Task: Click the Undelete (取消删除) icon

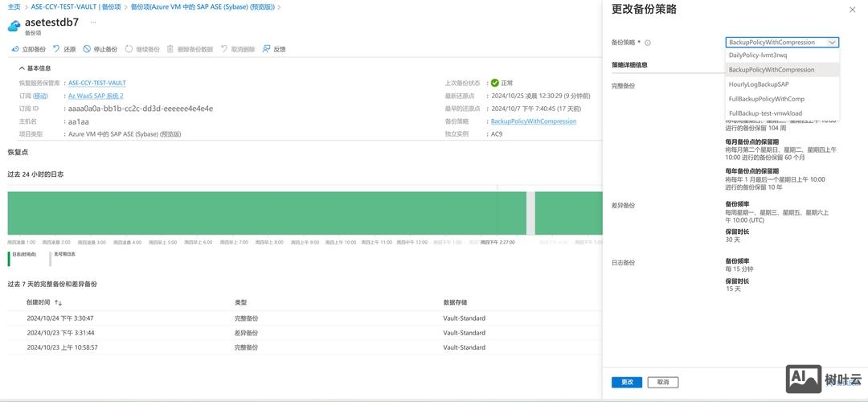Action: (224, 49)
